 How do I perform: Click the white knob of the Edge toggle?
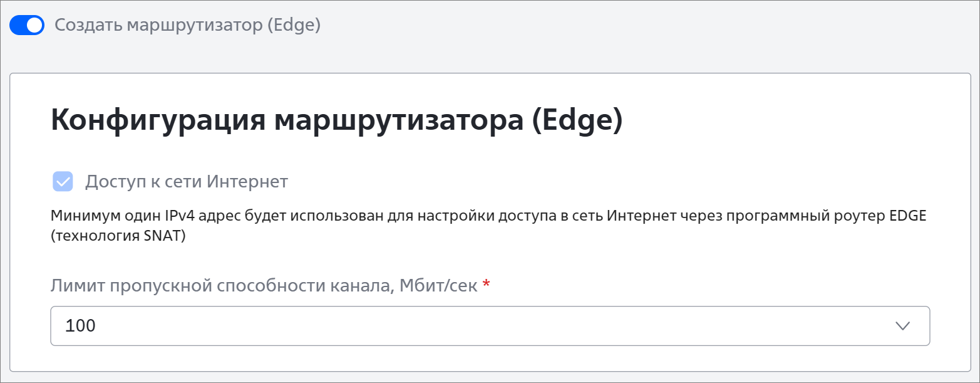click(35, 25)
